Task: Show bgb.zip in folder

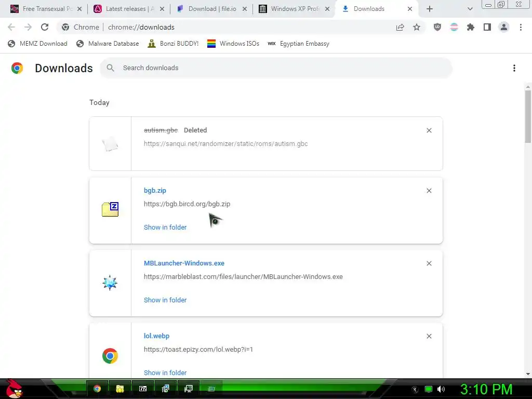Action: pos(165,228)
